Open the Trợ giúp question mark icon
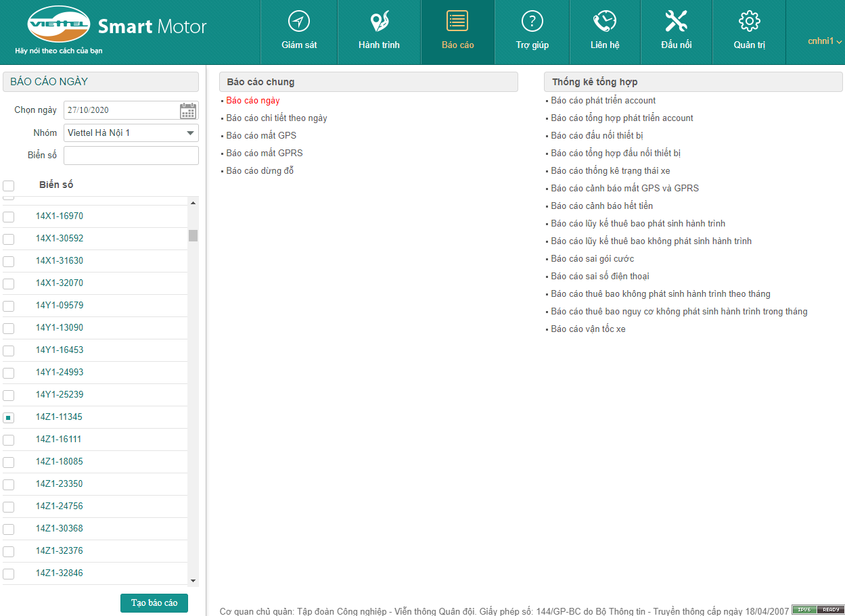The image size is (845, 616). coord(532,22)
